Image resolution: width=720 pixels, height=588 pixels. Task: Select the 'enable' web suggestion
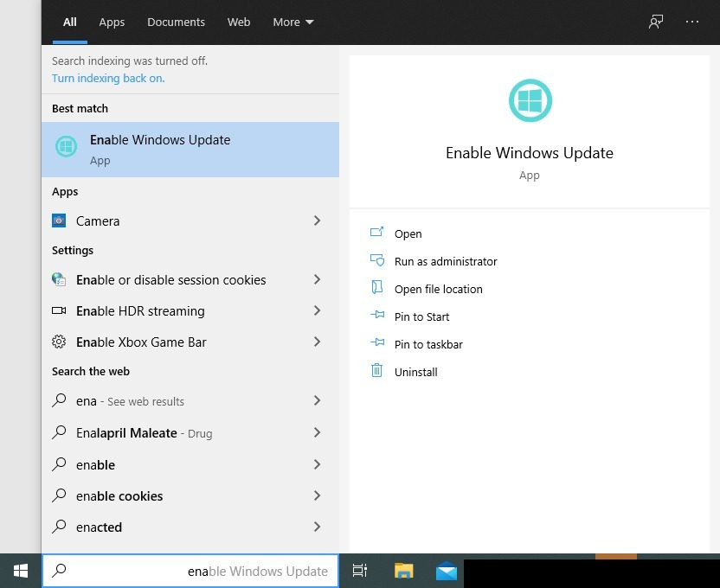tap(190, 464)
